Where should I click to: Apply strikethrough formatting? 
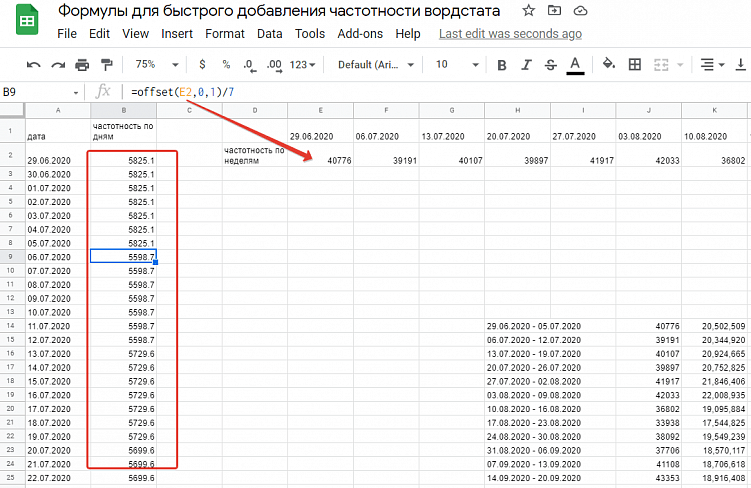click(551, 65)
